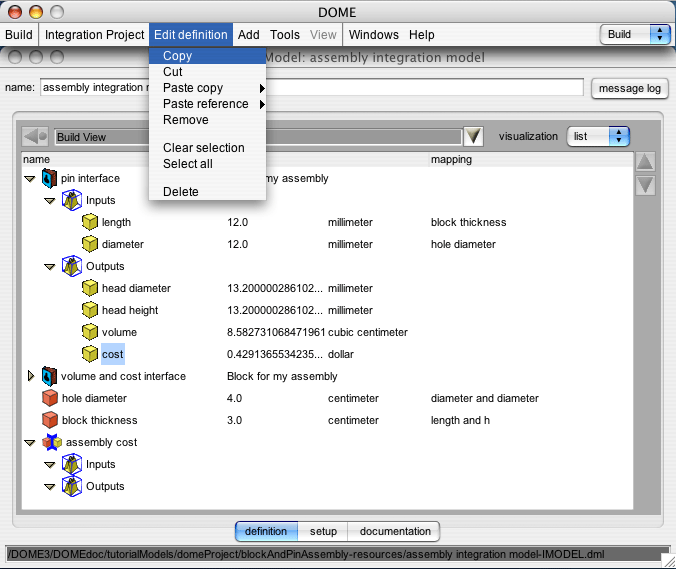This screenshot has width=676, height=569.
Task: Click the 3.0 value of block thickness
Action: (235, 420)
